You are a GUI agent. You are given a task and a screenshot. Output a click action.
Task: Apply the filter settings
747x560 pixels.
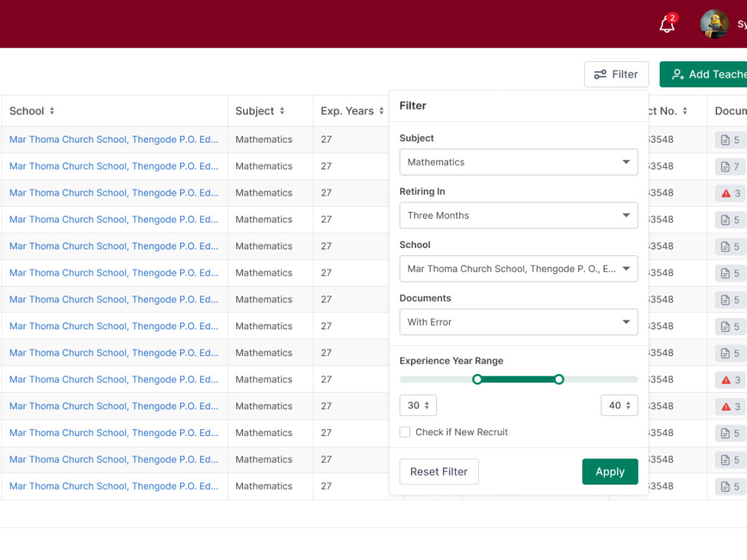pos(610,471)
